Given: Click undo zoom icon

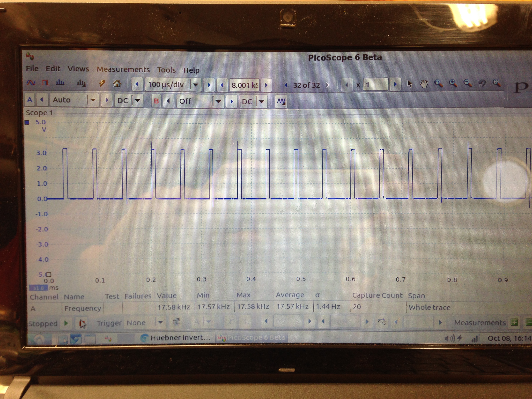Looking at the screenshot, I should (482, 83).
